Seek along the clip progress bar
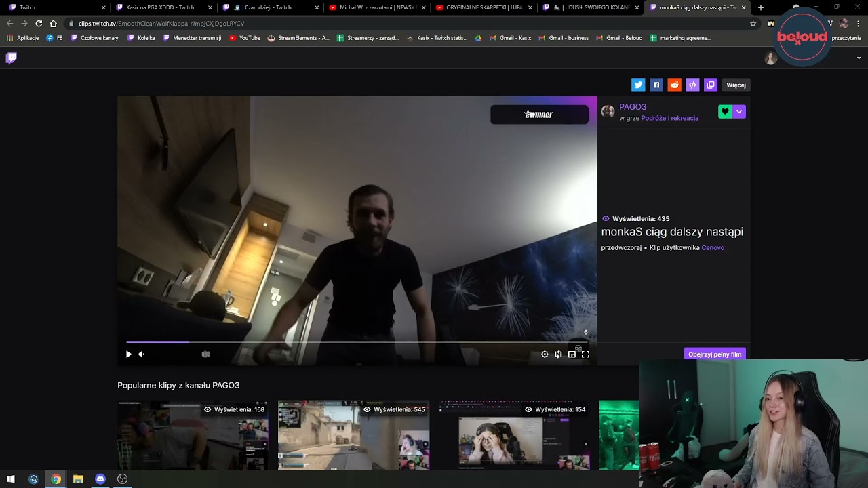Screen dimensions: 868x488 coord(357,342)
